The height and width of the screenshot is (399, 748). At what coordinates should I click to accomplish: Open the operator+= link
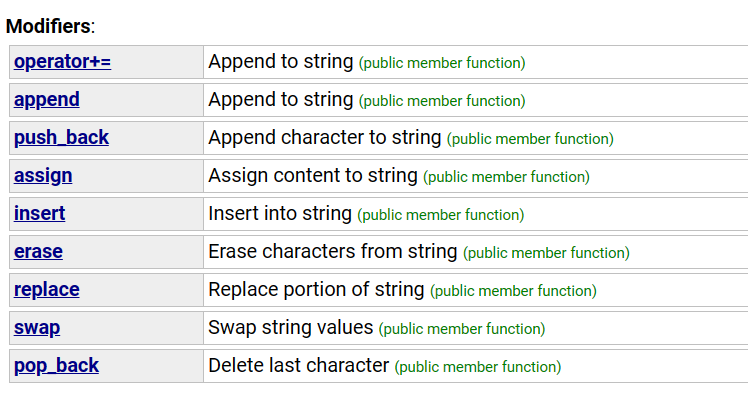point(62,62)
